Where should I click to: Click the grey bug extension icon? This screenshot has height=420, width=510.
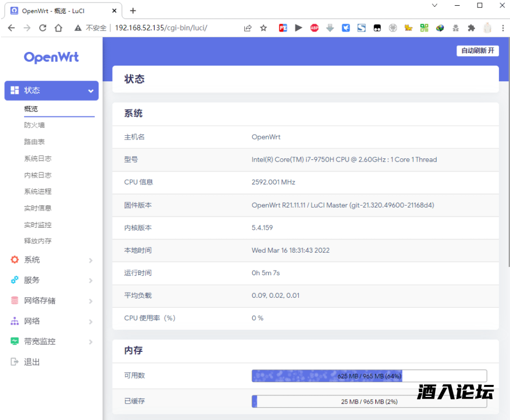(455, 28)
